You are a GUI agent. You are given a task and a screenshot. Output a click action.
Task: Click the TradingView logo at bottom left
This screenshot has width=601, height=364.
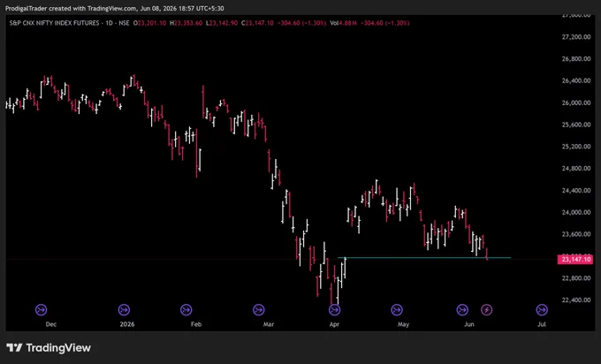point(49,348)
